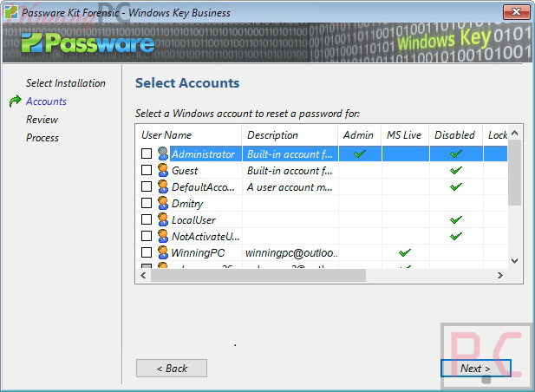The height and width of the screenshot is (392, 535).
Task: Select the Guest user name
Action: click(x=185, y=171)
